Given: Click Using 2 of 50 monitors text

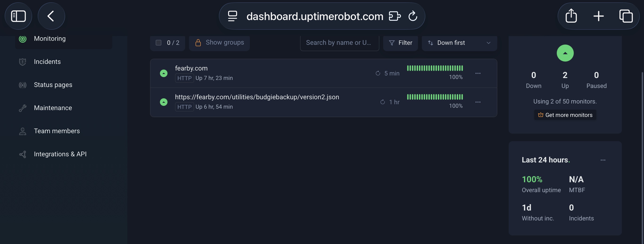Looking at the screenshot, I should click(565, 101).
